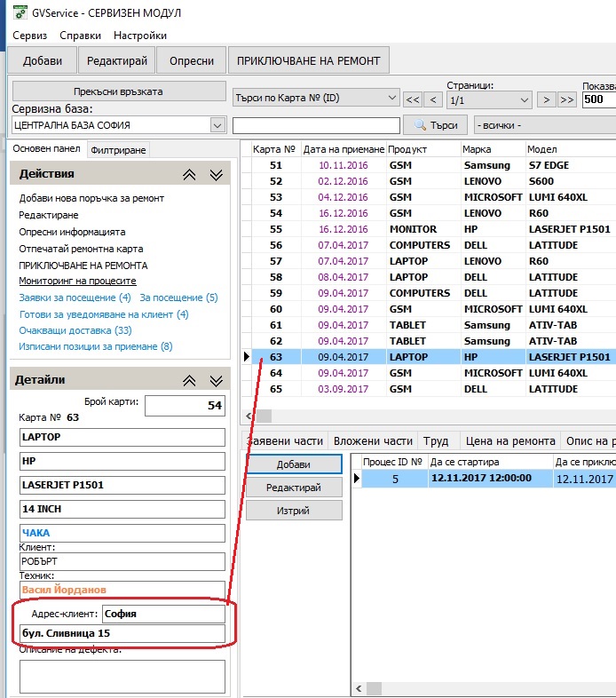Screen dimensions: 616x698
Task: Open the Сервизна база dropdown
Action: tap(217, 125)
